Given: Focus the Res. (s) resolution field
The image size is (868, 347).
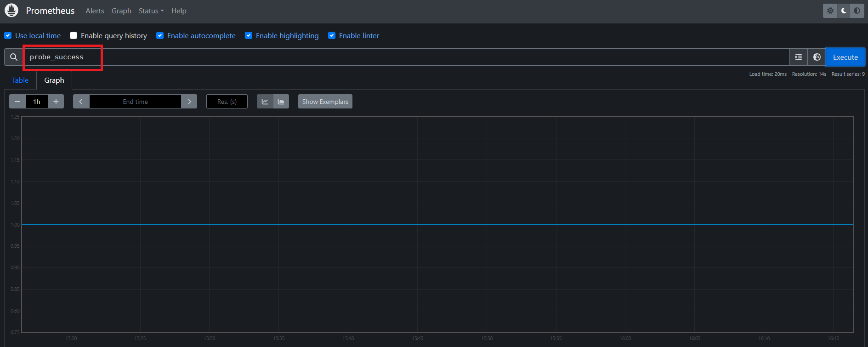Looking at the screenshot, I should pos(227,102).
